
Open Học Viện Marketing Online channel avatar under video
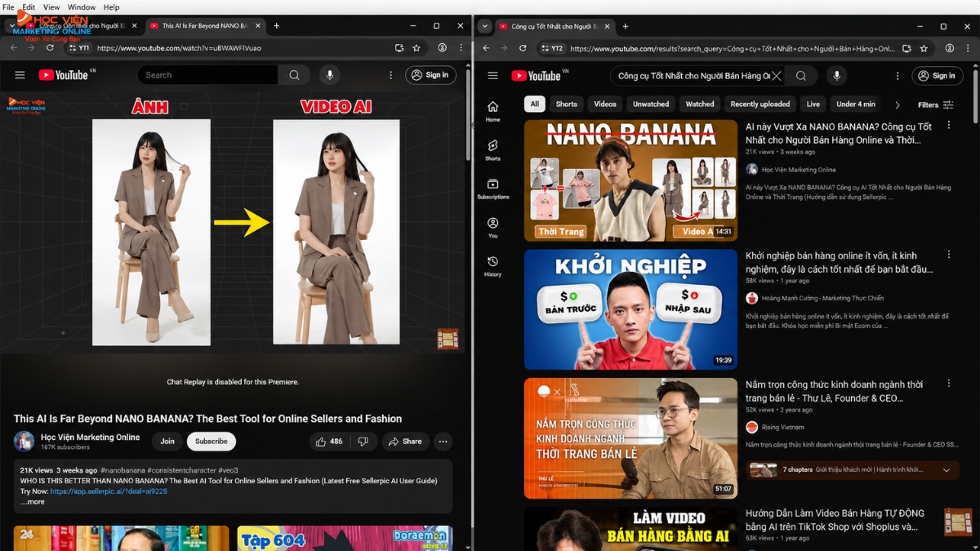24,442
